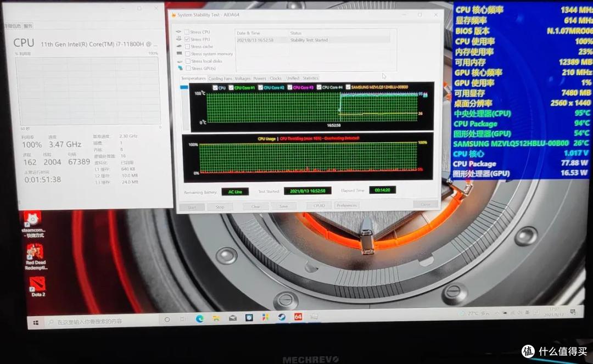Image resolution: width=593 pixels, height=364 pixels.
Task: Enable the Stress system memory checkbox
Action: (x=188, y=54)
